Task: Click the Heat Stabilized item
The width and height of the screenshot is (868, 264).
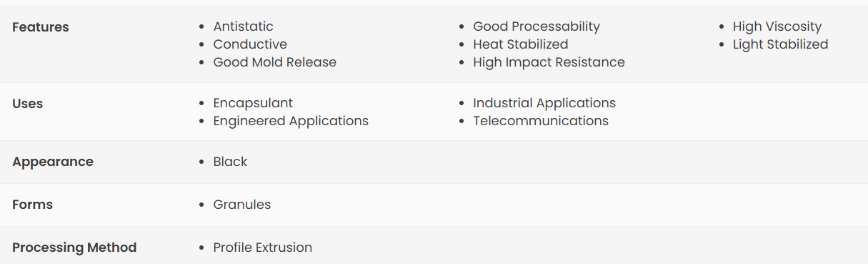Action: 521,44
